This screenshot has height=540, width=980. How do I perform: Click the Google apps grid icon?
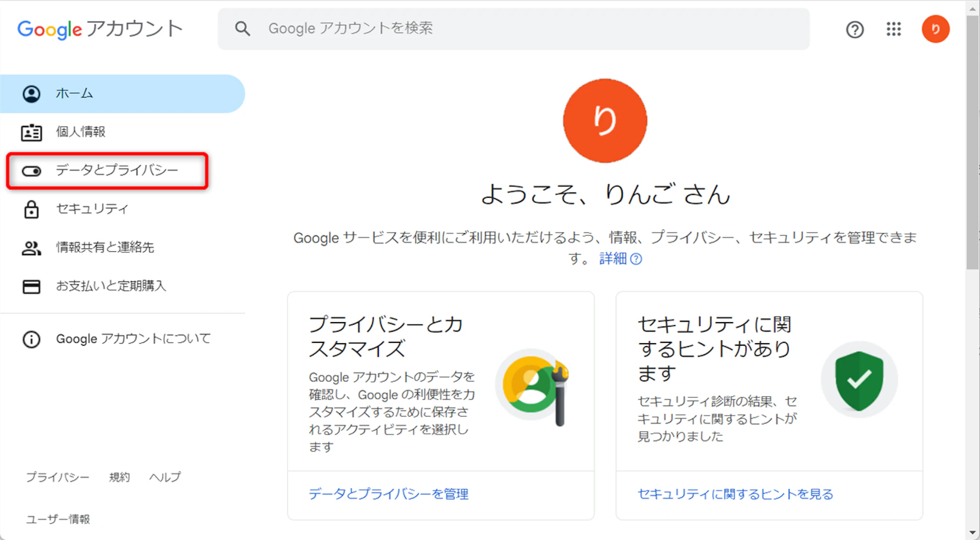(893, 29)
